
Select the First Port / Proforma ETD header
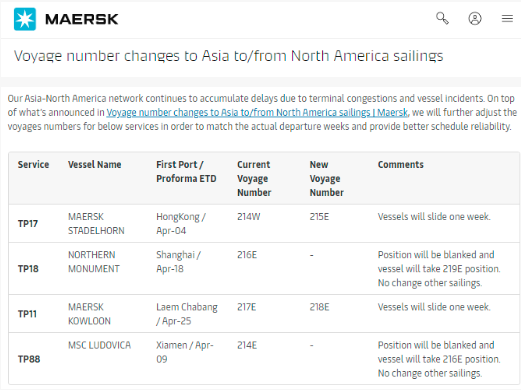(186, 172)
